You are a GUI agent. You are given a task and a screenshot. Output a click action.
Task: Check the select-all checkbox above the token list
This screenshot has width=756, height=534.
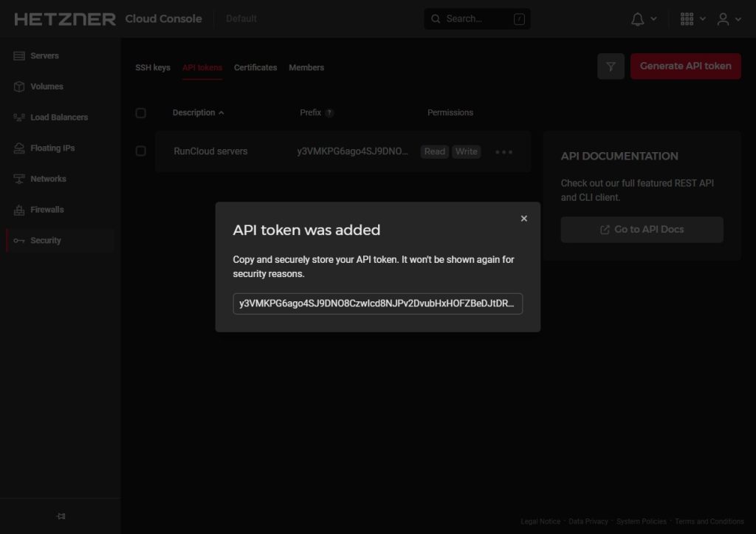click(140, 112)
